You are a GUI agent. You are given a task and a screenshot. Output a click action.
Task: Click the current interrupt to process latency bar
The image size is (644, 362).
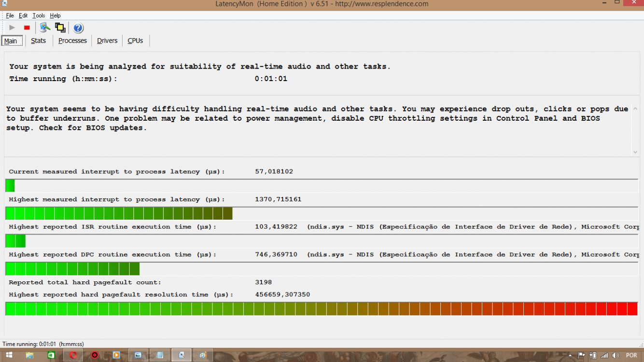pos(322,185)
